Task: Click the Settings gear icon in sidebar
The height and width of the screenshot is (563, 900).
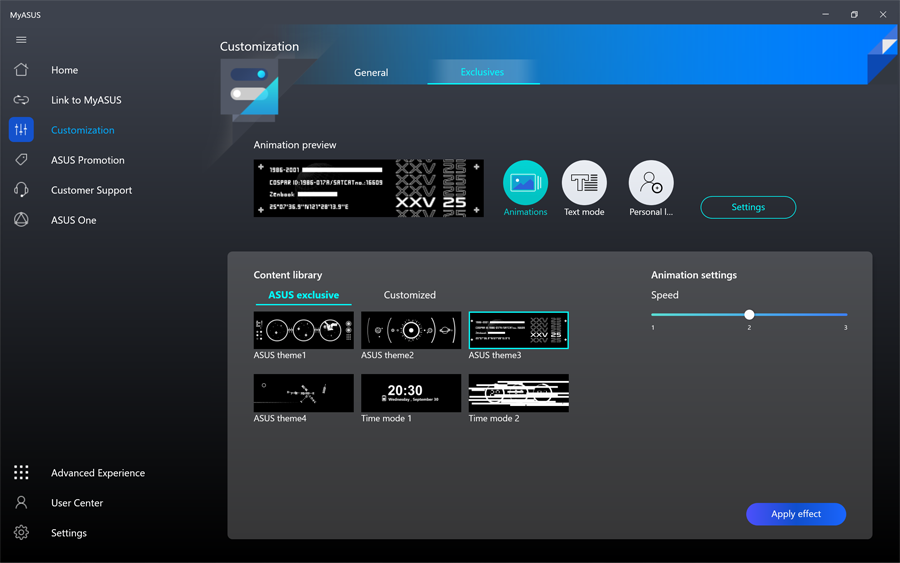Action: pyautogui.click(x=21, y=533)
